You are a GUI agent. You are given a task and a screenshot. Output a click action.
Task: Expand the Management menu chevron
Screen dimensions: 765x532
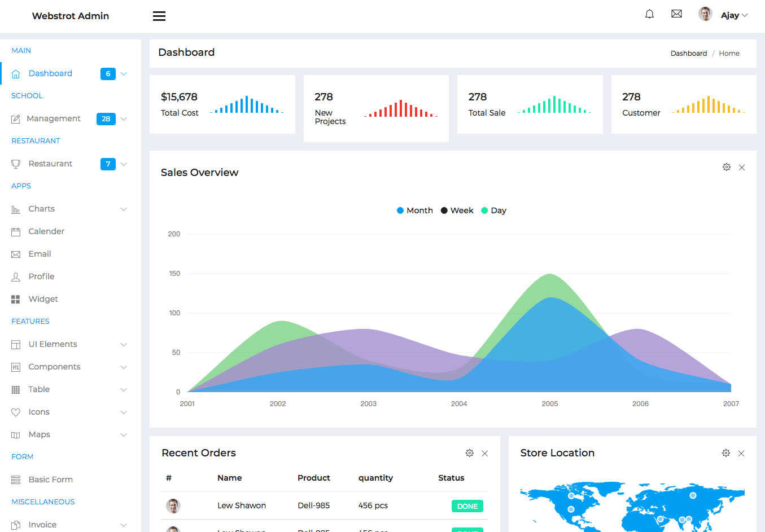124,119
